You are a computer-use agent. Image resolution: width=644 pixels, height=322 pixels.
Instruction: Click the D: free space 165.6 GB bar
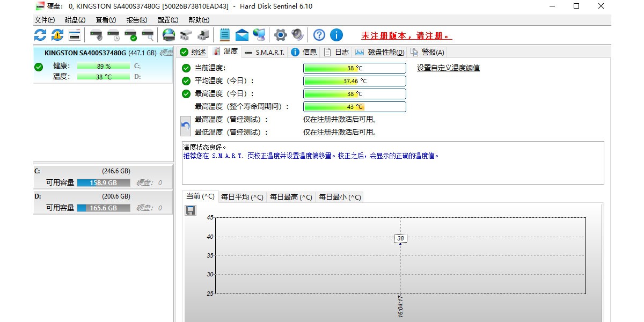click(104, 208)
